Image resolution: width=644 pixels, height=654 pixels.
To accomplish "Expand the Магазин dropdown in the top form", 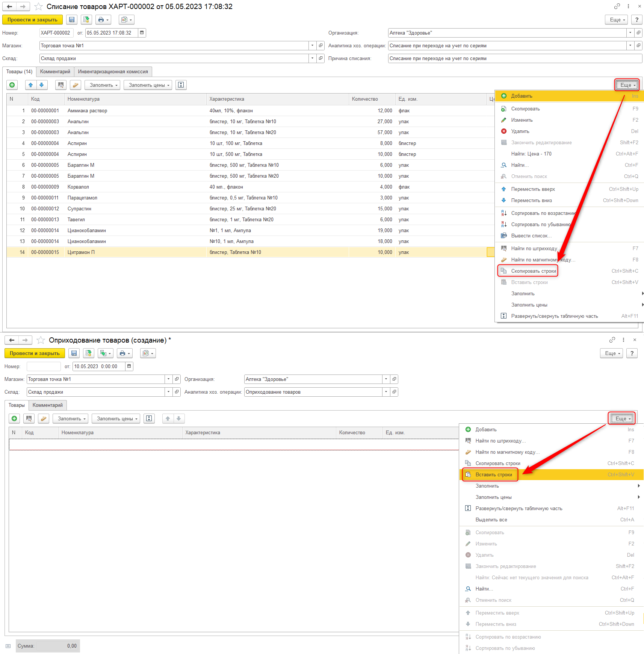I will (x=312, y=45).
